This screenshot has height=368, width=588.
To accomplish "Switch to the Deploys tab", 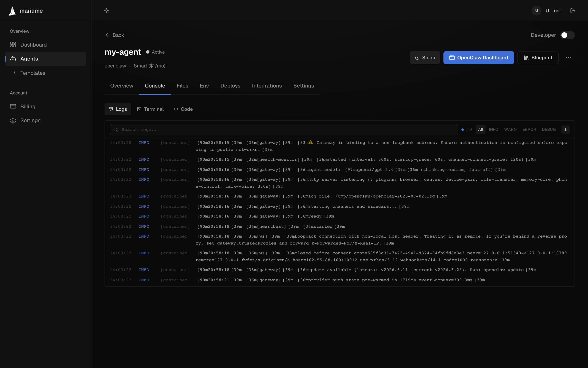I will tap(230, 86).
